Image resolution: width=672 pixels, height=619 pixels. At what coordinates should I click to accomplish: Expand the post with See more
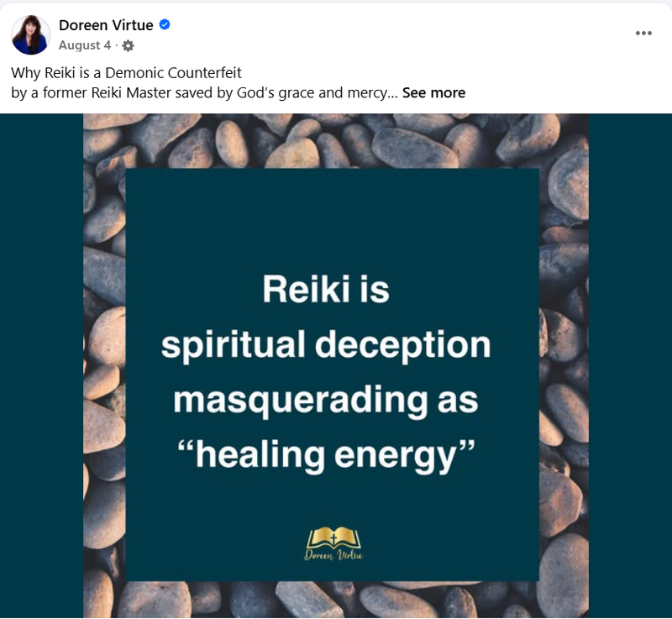point(433,92)
